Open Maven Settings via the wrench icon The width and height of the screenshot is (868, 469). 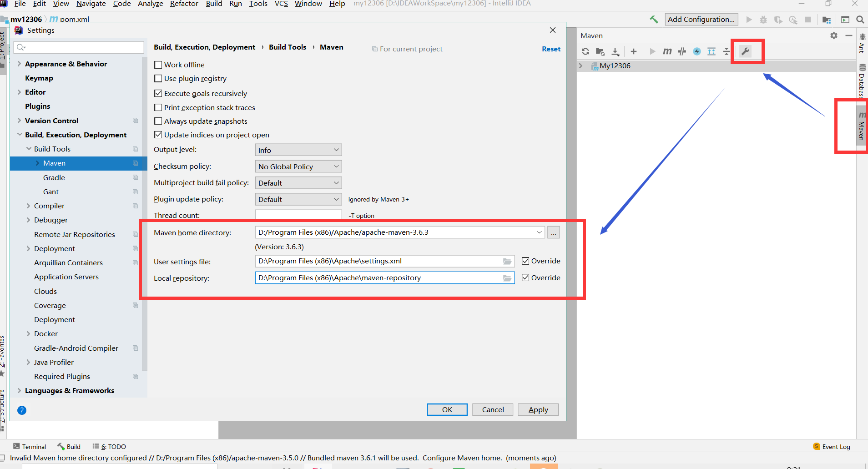point(745,51)
